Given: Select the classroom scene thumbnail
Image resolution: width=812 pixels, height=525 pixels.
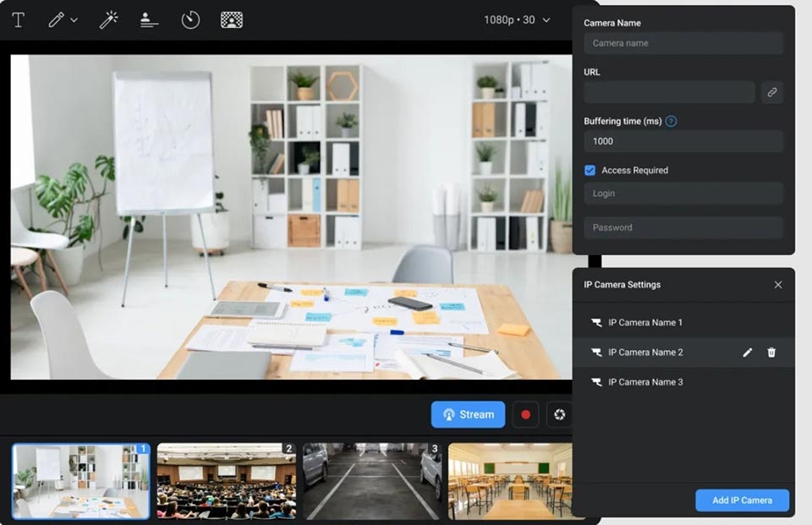Looking at the screenshot, I should tap(510, 481).
